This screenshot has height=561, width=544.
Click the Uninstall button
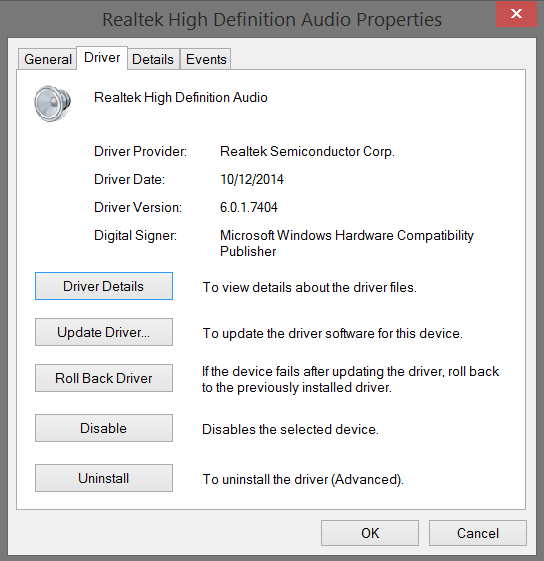pyautogui.click(x=104, y=478)
